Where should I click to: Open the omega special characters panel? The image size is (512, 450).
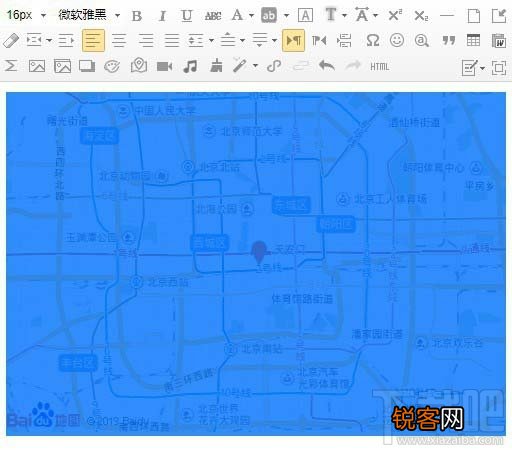[x=372, y=41]
